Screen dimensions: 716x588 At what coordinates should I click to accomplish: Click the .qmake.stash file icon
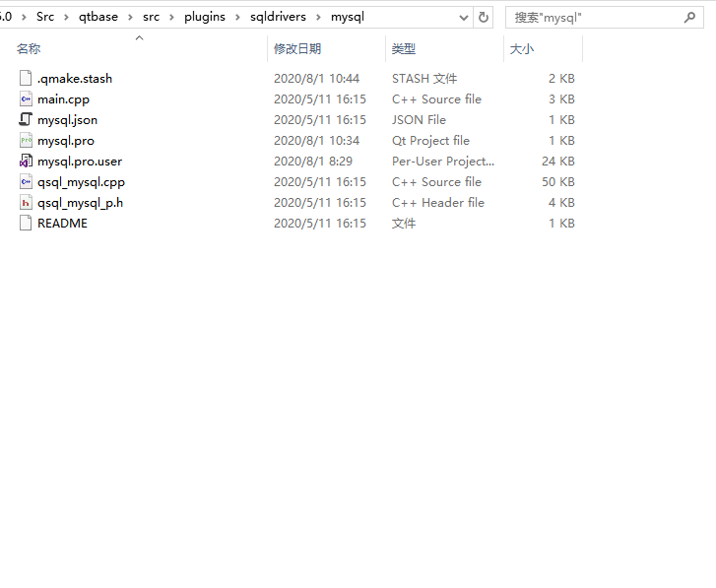click(x=26, y=78)
